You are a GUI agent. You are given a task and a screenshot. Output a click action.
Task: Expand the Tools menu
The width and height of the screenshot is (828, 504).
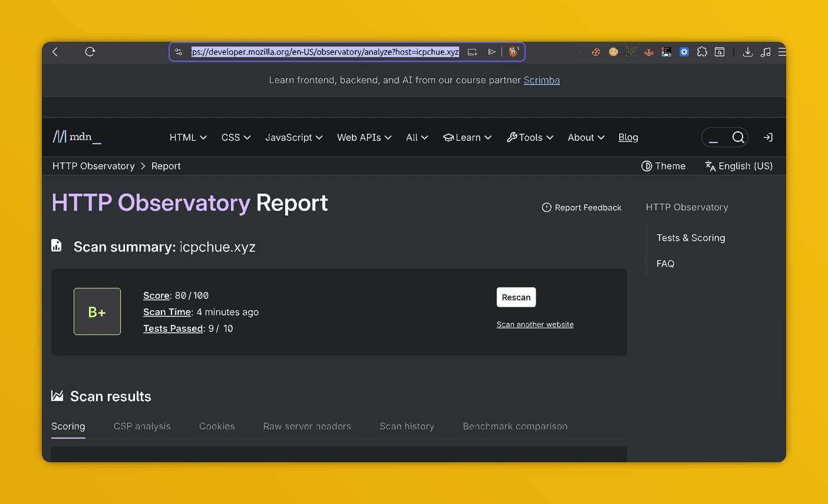click(x=530, y=137)
